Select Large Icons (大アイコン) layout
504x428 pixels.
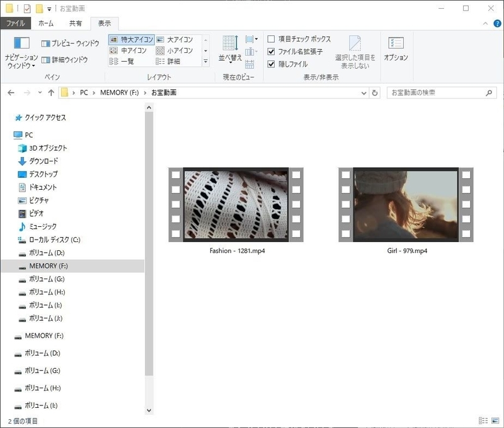pyautogui.click(x=175, y=40)
